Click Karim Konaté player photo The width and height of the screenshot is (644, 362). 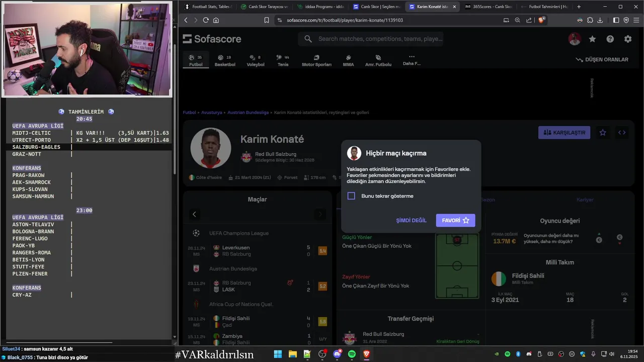tap(210, 148)
